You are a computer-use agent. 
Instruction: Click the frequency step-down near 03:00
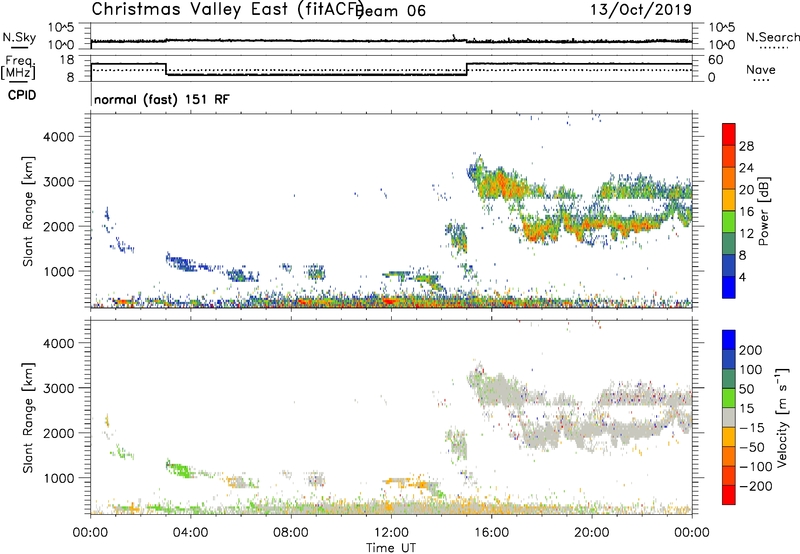(x=166, y=69)
